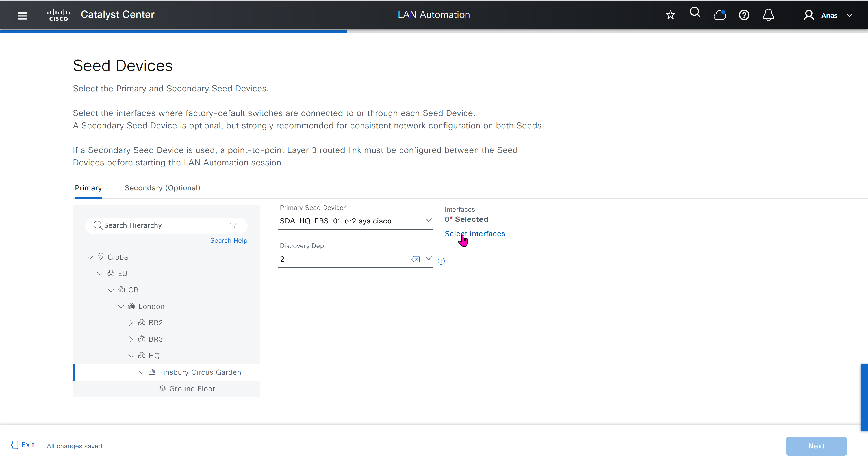The width and height of the screenshot is (868, 468).
Task: Open Primary Seed Device dropdown
Action: coord(428,221)
